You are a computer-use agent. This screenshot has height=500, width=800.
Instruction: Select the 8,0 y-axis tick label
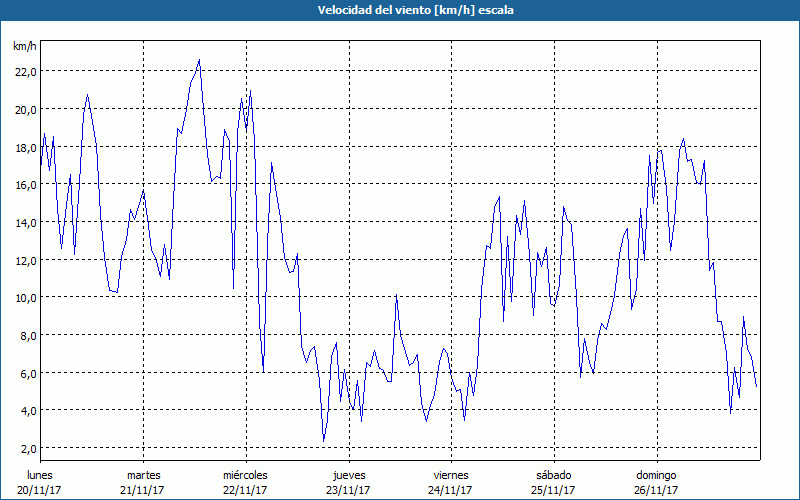coord(27,336)
